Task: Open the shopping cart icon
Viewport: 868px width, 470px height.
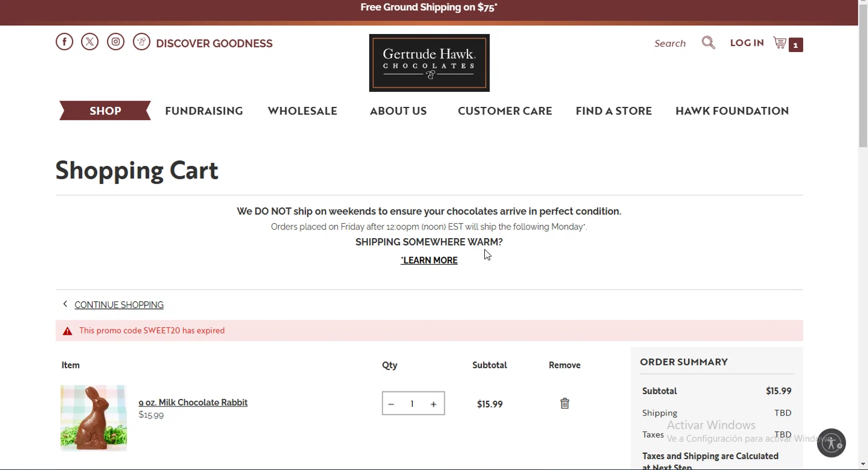Action: tap(780, 43)
